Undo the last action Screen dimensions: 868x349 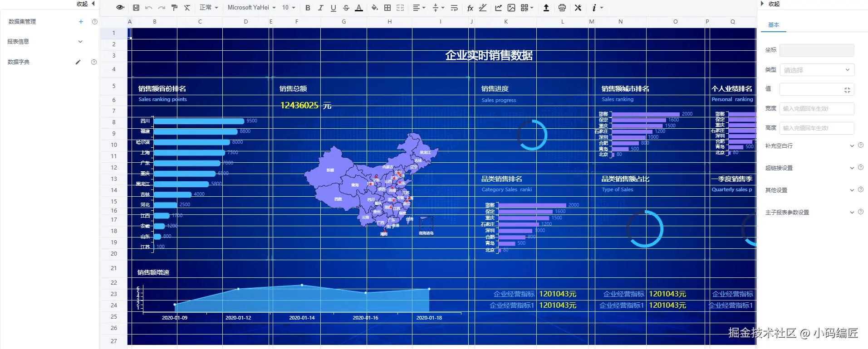coord(148,8)
